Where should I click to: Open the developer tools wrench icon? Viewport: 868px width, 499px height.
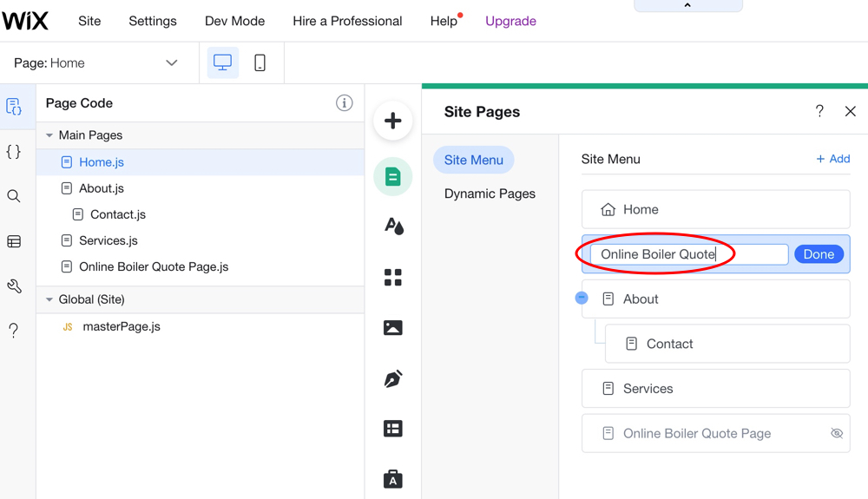14,286
